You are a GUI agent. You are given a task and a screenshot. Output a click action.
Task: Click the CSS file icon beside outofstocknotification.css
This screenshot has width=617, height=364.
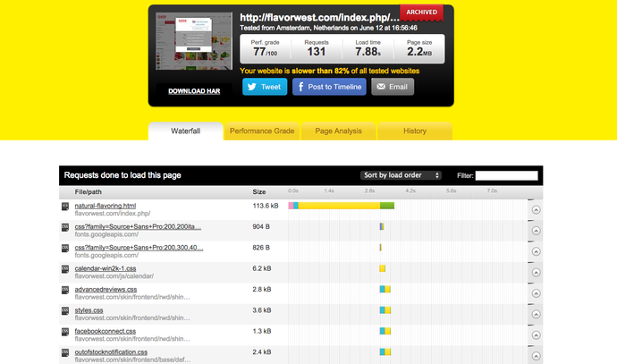click(65, 352)
